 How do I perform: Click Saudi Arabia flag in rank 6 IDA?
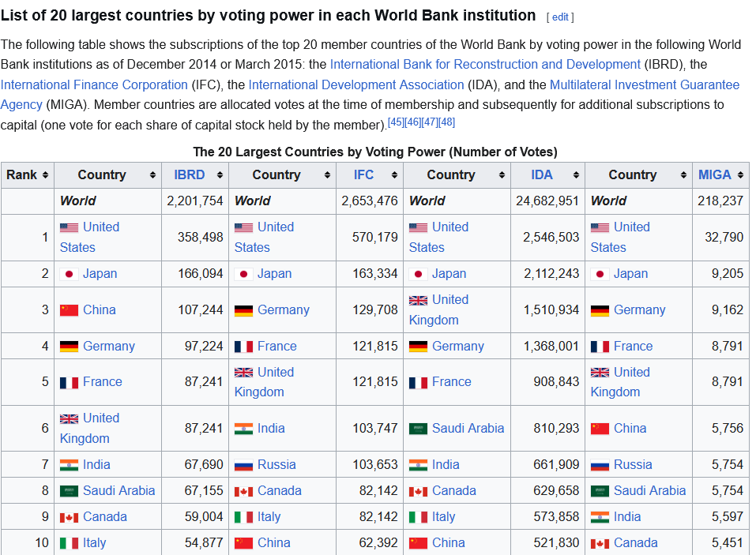[x=418, y=429]
